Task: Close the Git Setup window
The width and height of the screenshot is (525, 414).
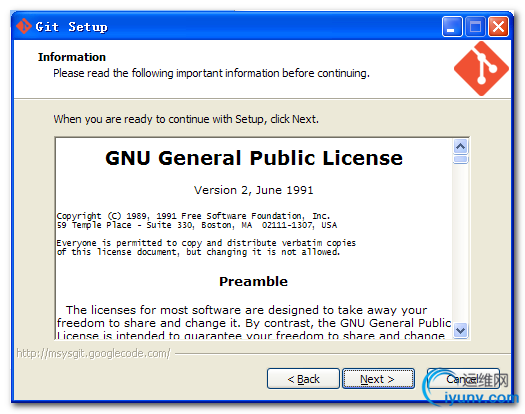Action: pos(498,26)
